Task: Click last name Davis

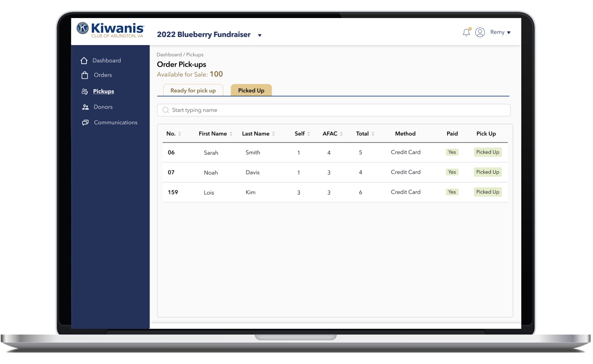Action: 252,172
